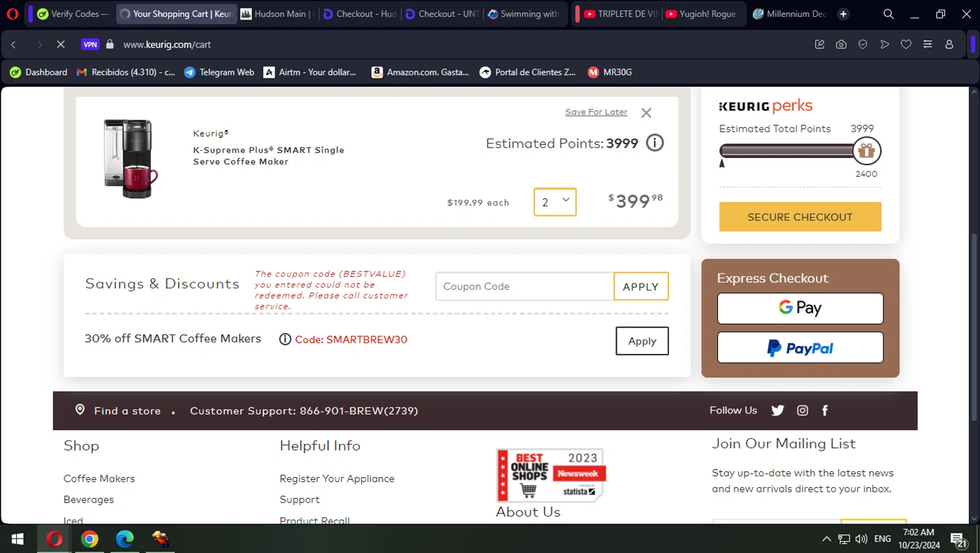Click the site padlock security icon
This screenshot has width=980, height=553.
[110, 44]
